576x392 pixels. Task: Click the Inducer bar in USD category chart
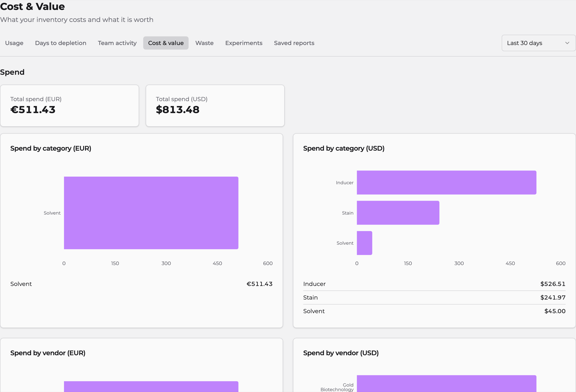click(446, 182)
